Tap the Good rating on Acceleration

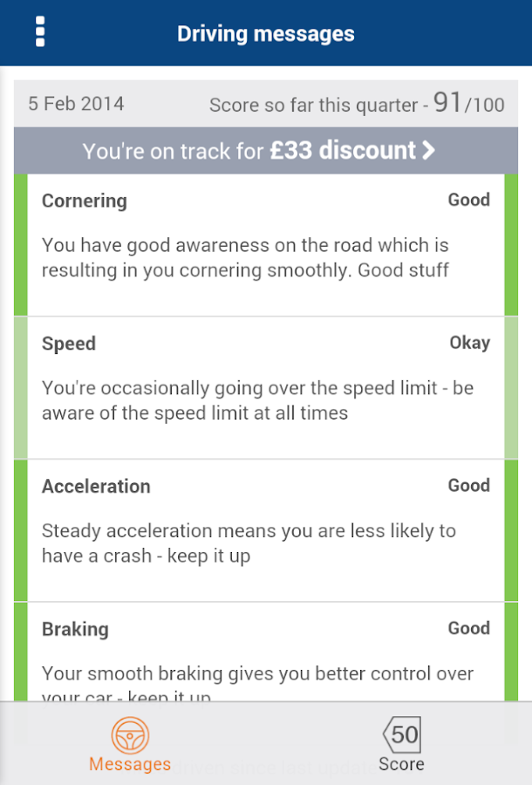[x=468, y=486]
